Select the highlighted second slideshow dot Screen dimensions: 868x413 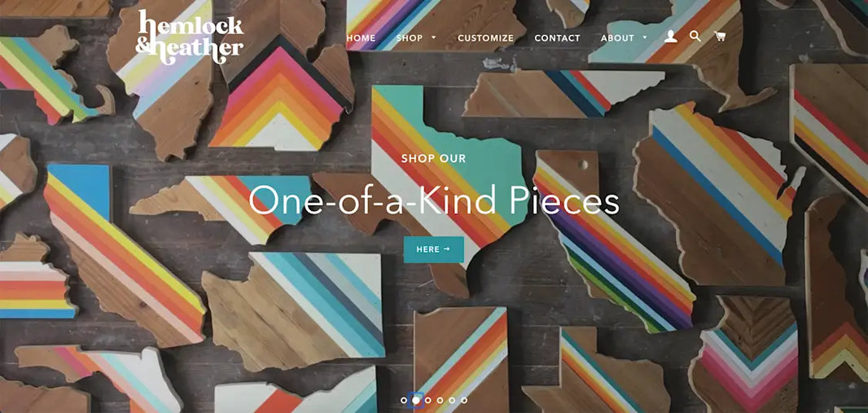(416, 400)
